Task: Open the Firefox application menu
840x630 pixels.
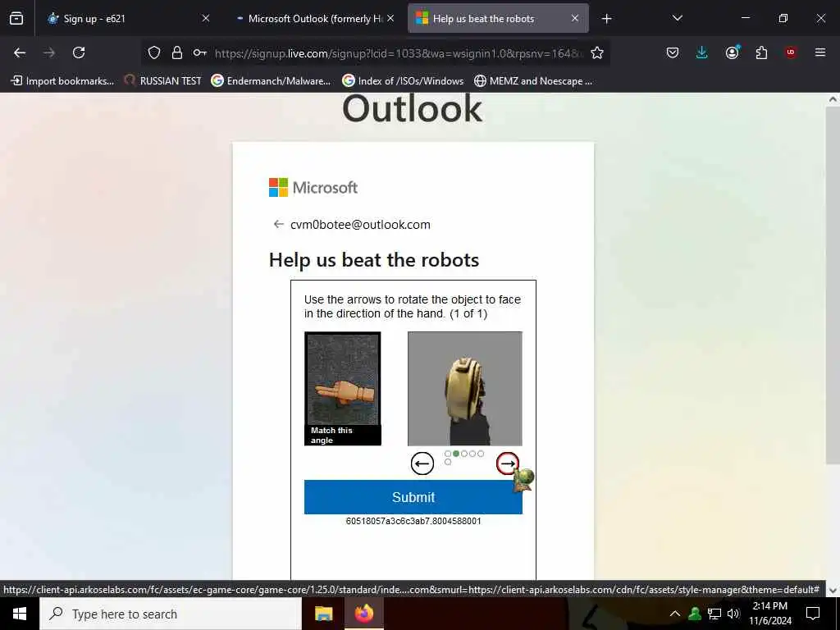Action: coord(819,52)
